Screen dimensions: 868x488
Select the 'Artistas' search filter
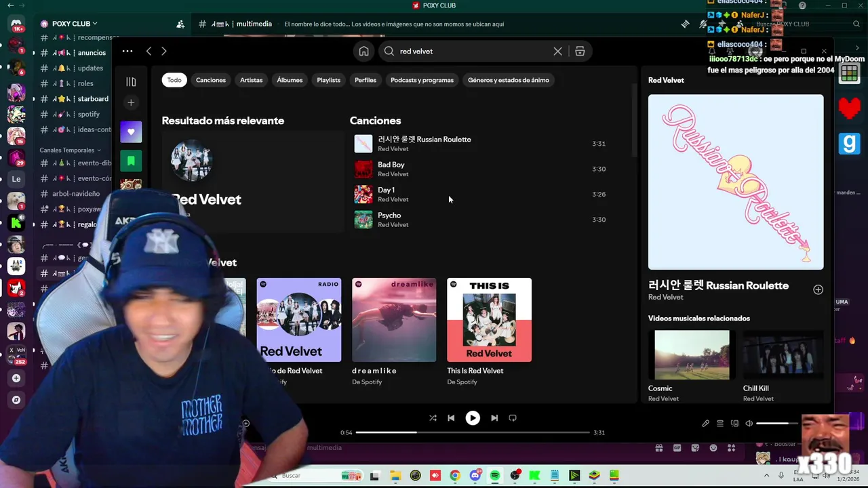tap(251, 80)
